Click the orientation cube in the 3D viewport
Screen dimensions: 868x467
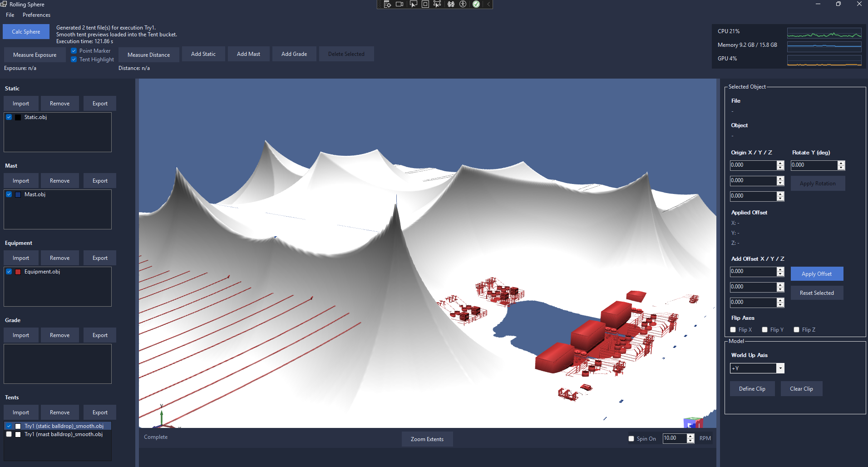(693, 422)
